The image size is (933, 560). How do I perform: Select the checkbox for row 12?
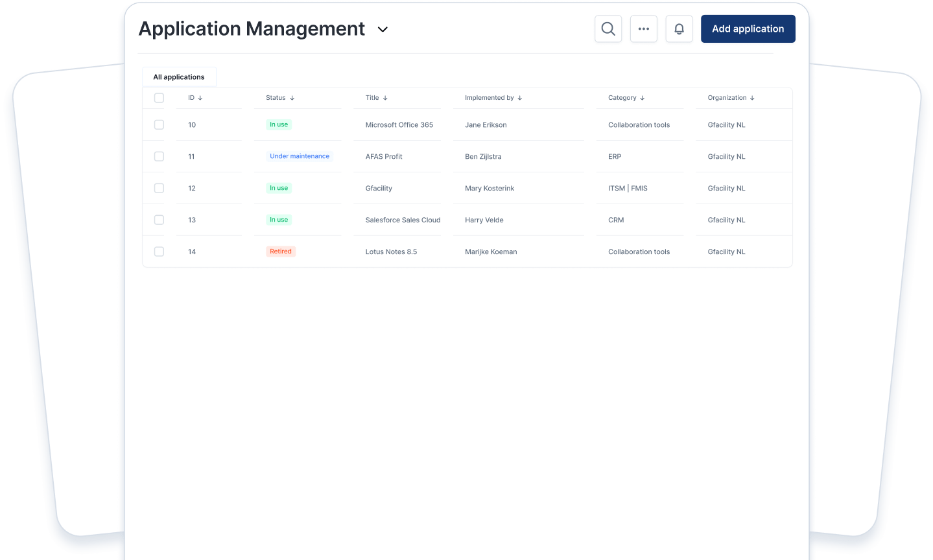(159, 188)
